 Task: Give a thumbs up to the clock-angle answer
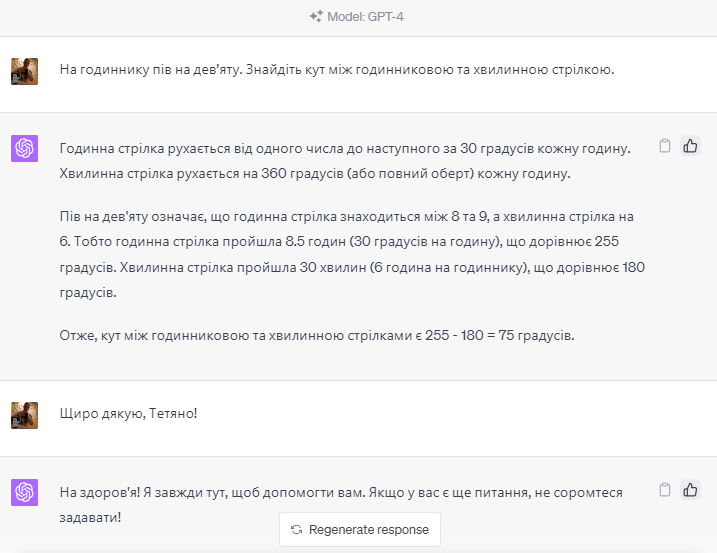coord(690,146)
